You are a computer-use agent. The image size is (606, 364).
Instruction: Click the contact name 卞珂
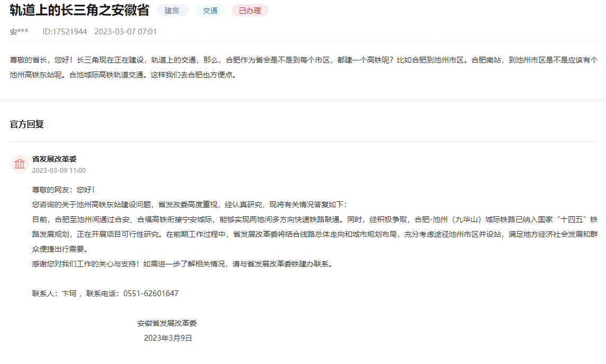point(69,294)
